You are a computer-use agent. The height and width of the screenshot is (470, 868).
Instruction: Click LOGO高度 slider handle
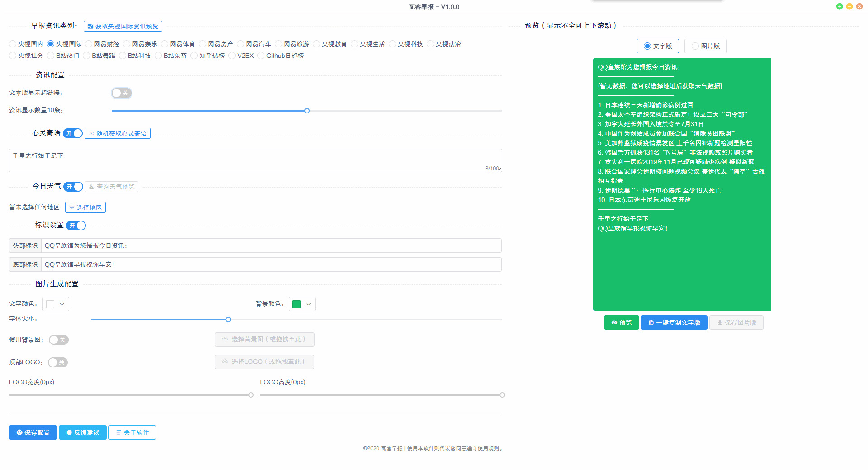tap(502, 395)
